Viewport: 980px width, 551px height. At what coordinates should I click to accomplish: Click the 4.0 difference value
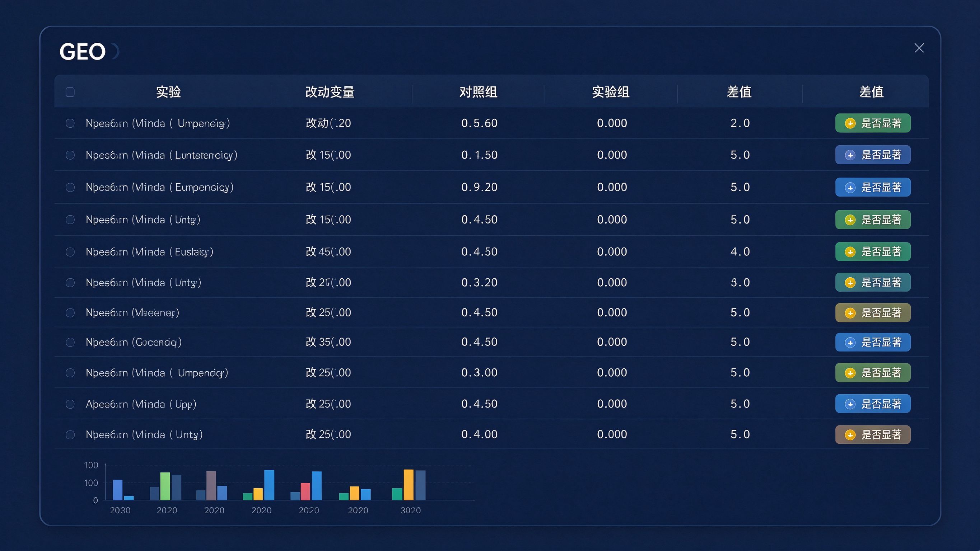point(740,252)
